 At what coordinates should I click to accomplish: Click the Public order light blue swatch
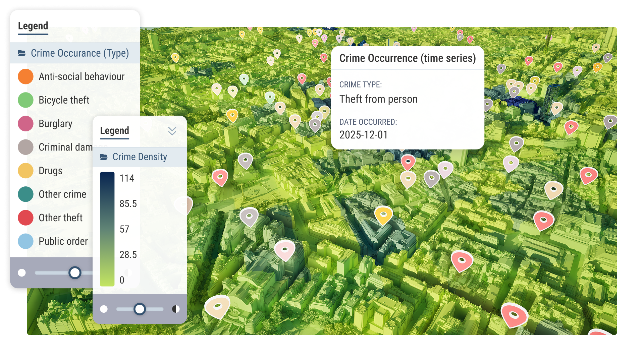(25, 241)
